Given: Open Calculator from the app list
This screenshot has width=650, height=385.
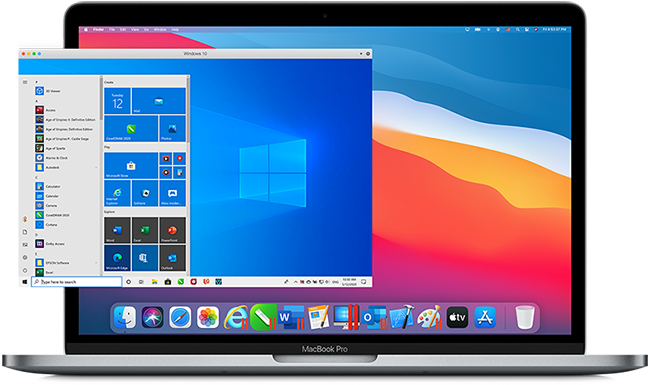Looking at the screenshot, I should (x=66, y=186).
